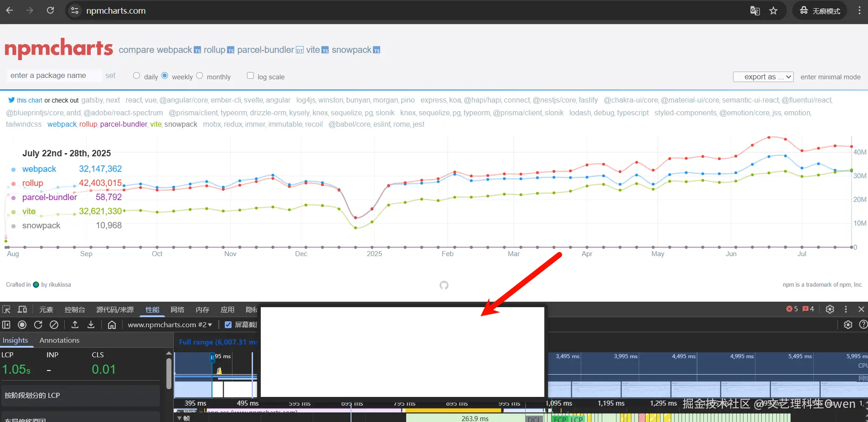Switch to the 源代码/来源 DevTools tab
This screenshot has height=422, width=868.
(x=115, y=309)
